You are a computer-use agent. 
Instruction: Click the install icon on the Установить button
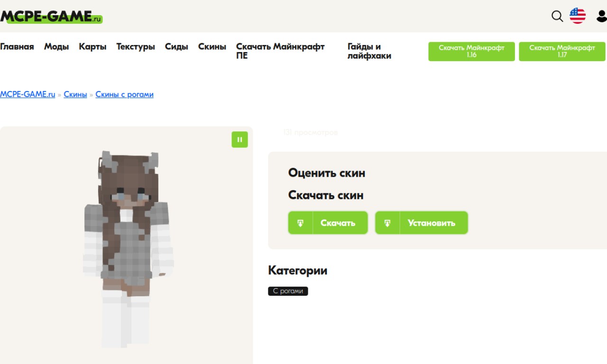click(x=387, y=223)
